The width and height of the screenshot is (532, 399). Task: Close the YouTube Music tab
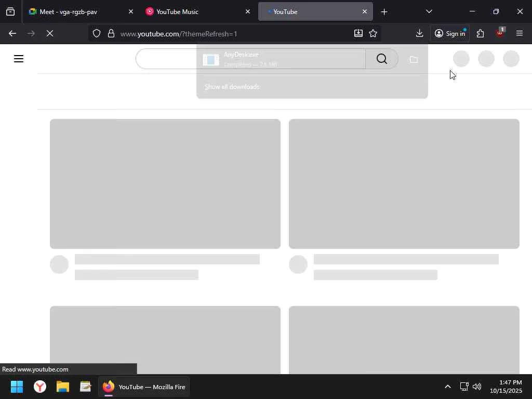point(248,11)
